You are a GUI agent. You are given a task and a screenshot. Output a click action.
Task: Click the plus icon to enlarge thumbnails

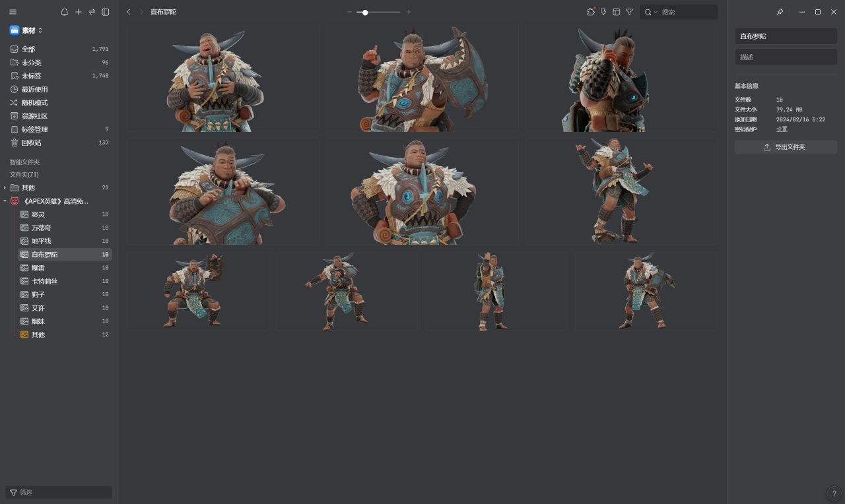pyautogui.click(x=409, y=12)
